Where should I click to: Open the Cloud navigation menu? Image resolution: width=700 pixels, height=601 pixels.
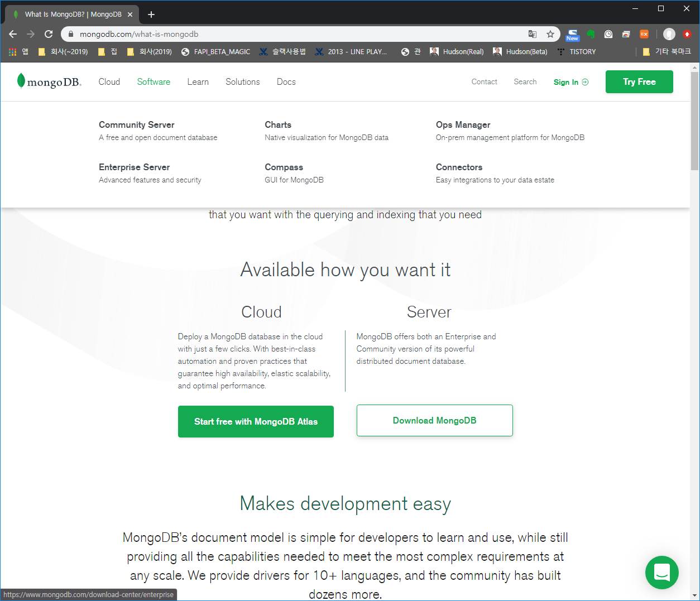point(109,82)
